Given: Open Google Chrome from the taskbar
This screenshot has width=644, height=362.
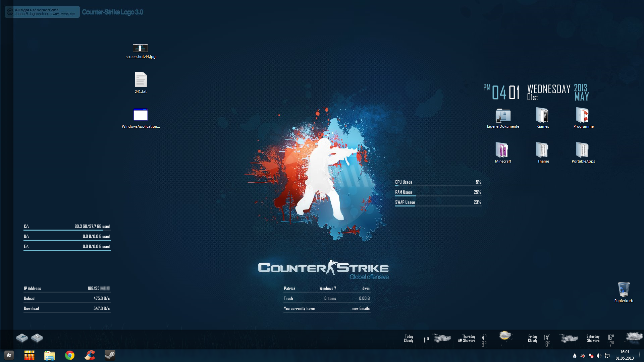Looking at the screenshot, I should [x=70, y=355].
